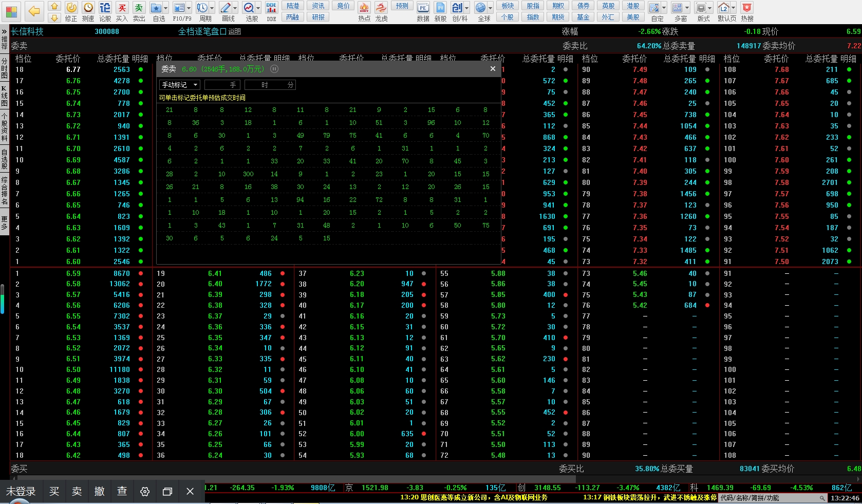
Task: Open the 板块 sector button
Action: coord(508,6)
